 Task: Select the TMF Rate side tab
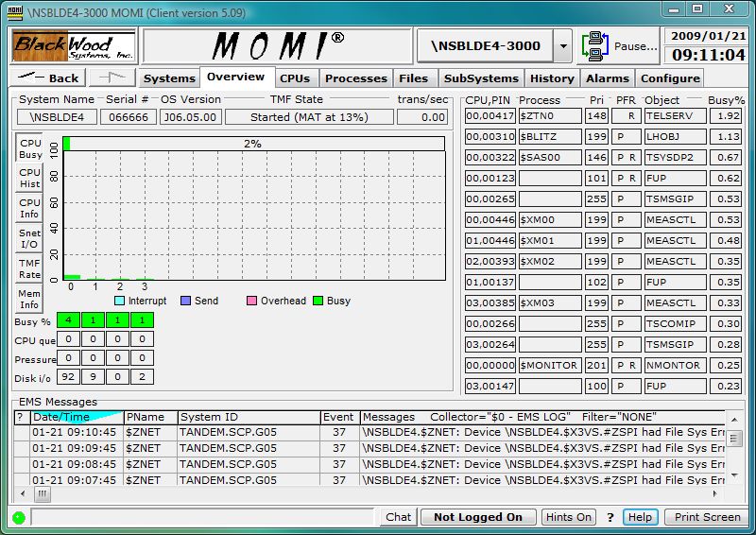29,268
